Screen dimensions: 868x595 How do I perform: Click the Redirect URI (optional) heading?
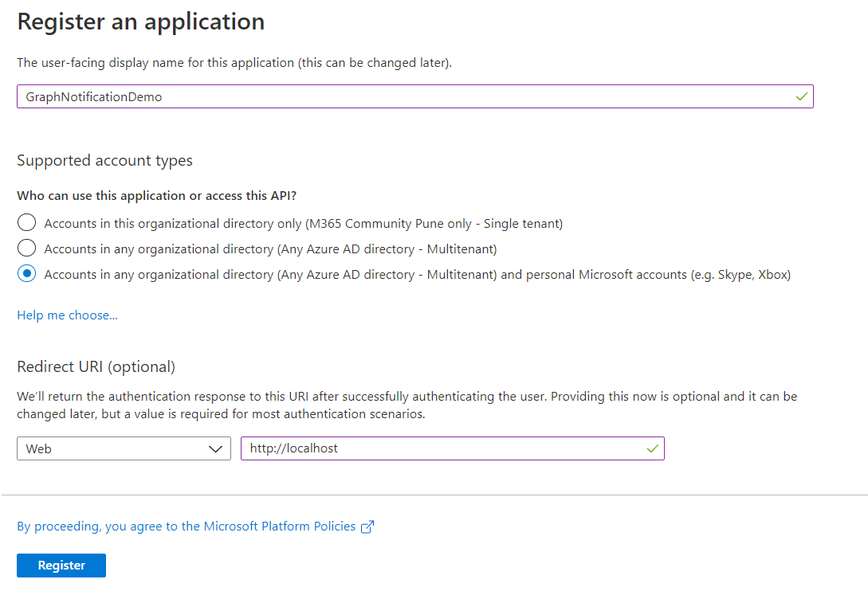point(96,366)
